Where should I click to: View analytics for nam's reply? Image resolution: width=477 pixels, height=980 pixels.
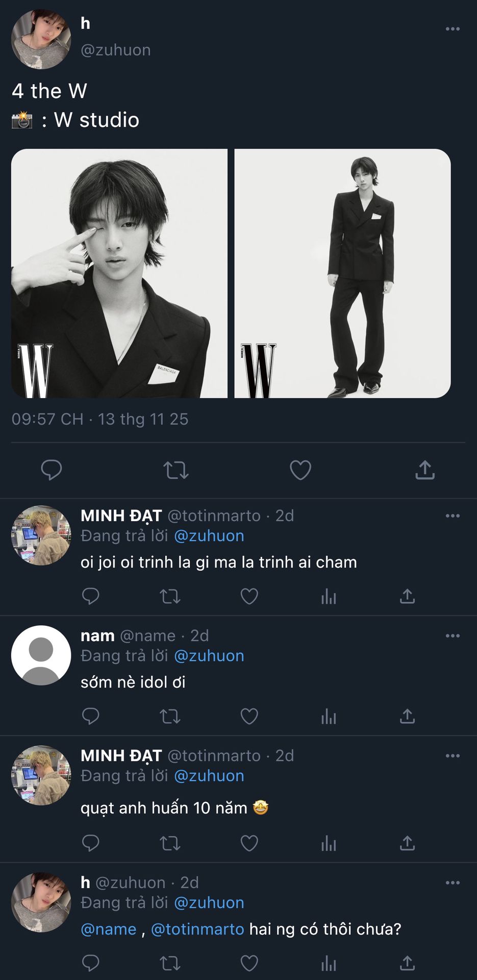point(329,717)
